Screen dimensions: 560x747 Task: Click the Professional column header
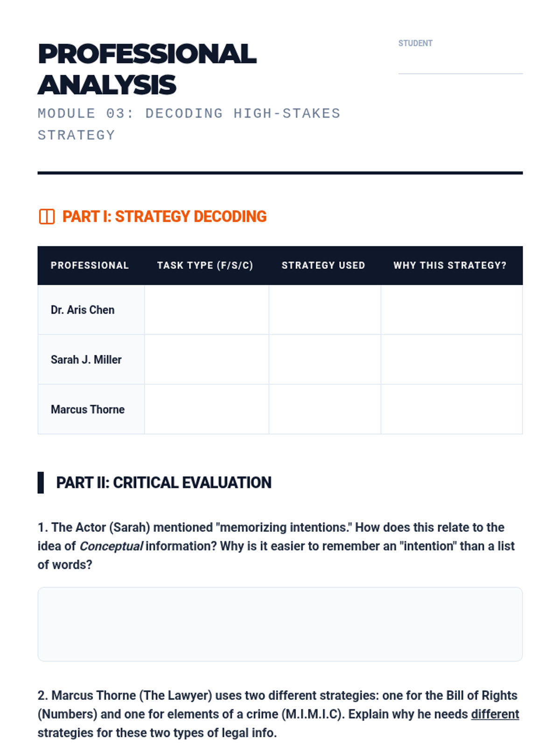tap(90, 265)
